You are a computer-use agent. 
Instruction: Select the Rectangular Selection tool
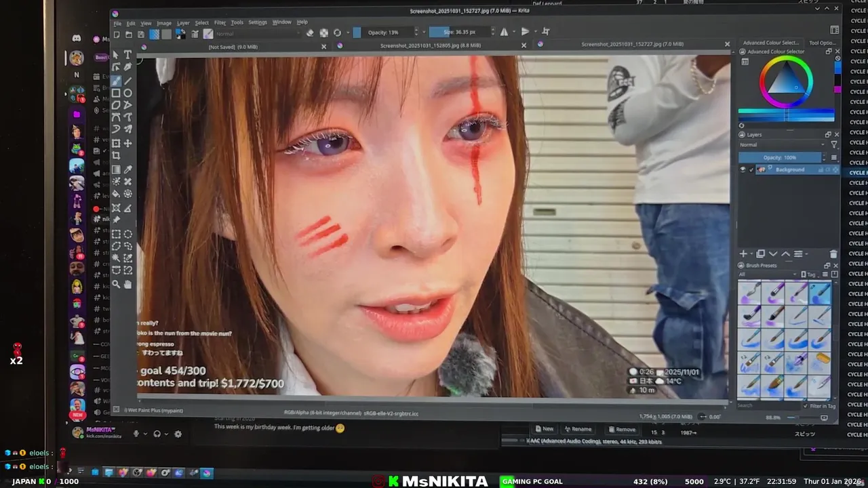click(x=116, y=234)
